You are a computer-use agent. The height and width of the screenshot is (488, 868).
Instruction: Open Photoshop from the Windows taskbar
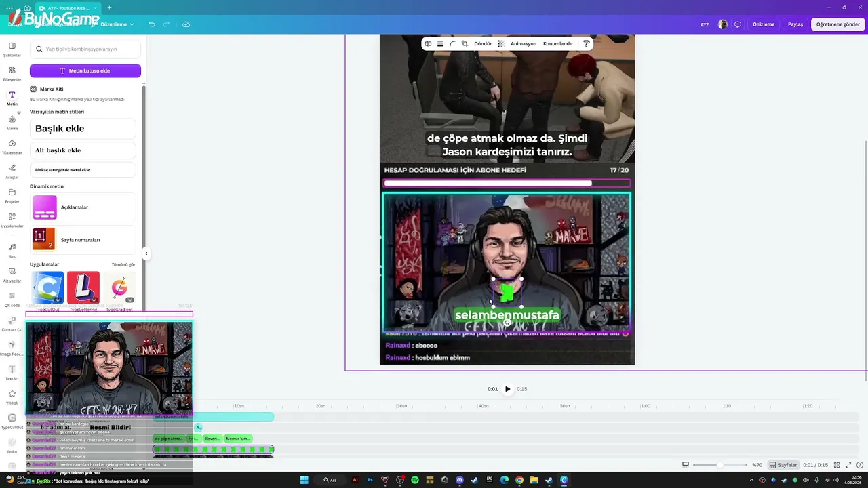click(x=370, y=480)
